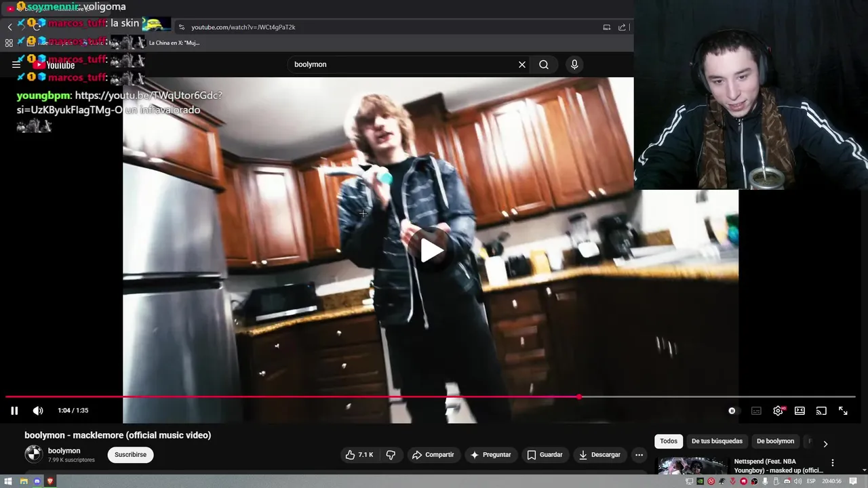Click the '7.99 K suscriptores' text

[71, 460]
